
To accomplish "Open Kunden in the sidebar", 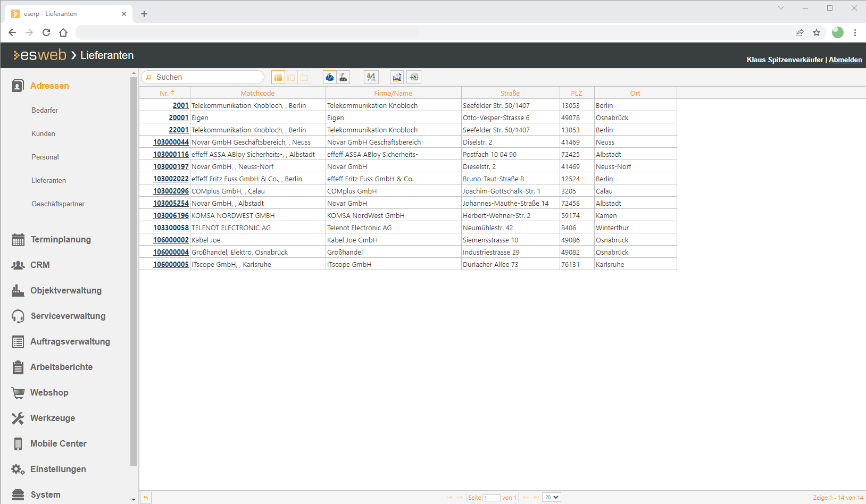I will 43,133.
